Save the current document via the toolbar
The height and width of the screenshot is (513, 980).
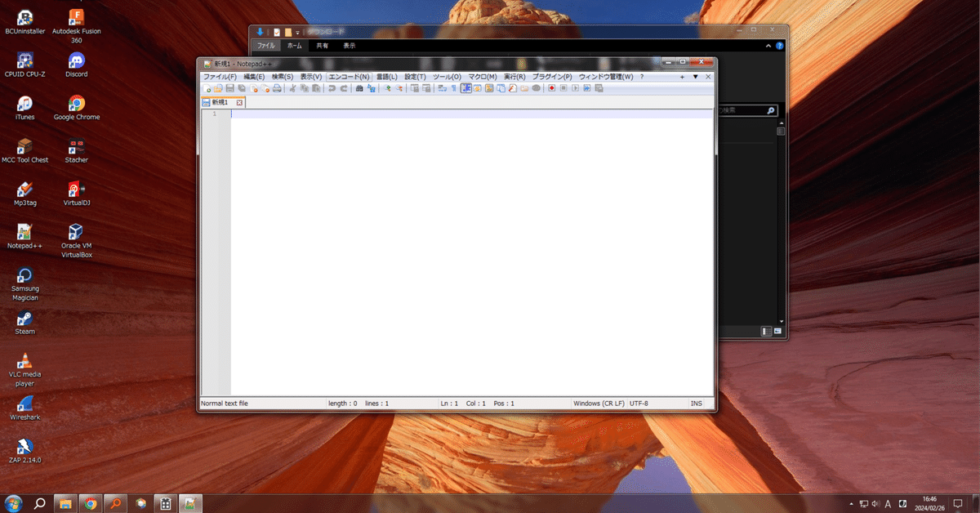coord(229,88)
